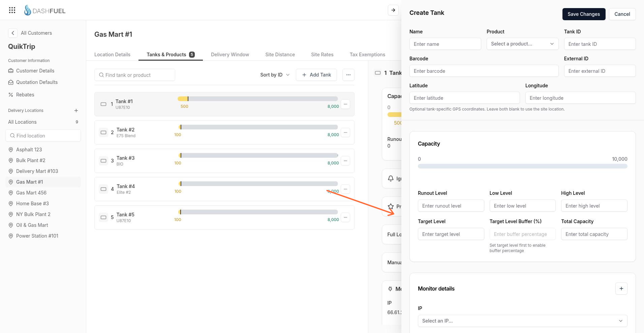The image size is (644, 333).
Task: Click the tank Name field
Action: [x=445, y=44]
